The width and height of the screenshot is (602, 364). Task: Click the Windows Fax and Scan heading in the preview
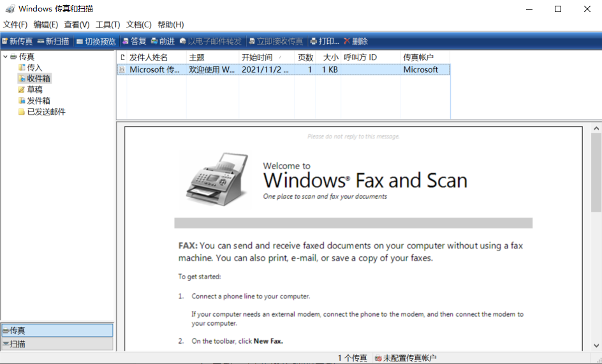click(365, 180)
